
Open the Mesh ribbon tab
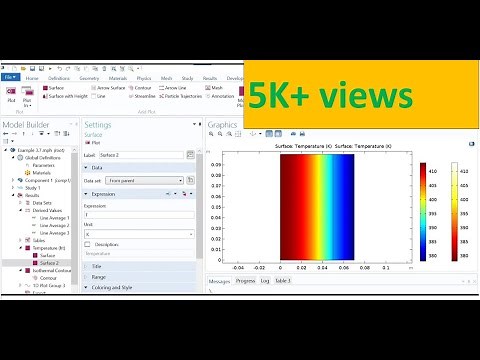coord(166,78)
